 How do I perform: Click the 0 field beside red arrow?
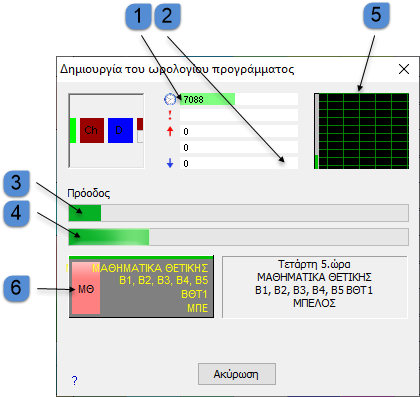pos(239,131)
